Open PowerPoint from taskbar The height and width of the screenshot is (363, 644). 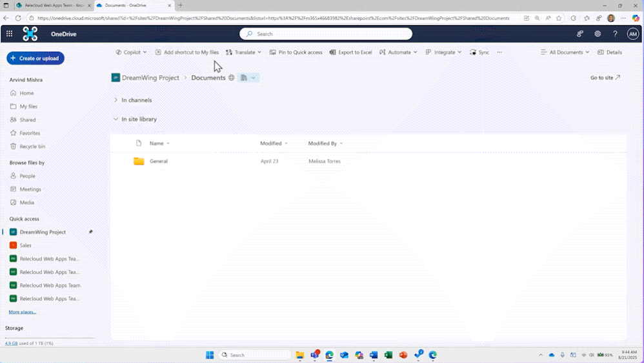pyautogui.click(x=403, y=355)
